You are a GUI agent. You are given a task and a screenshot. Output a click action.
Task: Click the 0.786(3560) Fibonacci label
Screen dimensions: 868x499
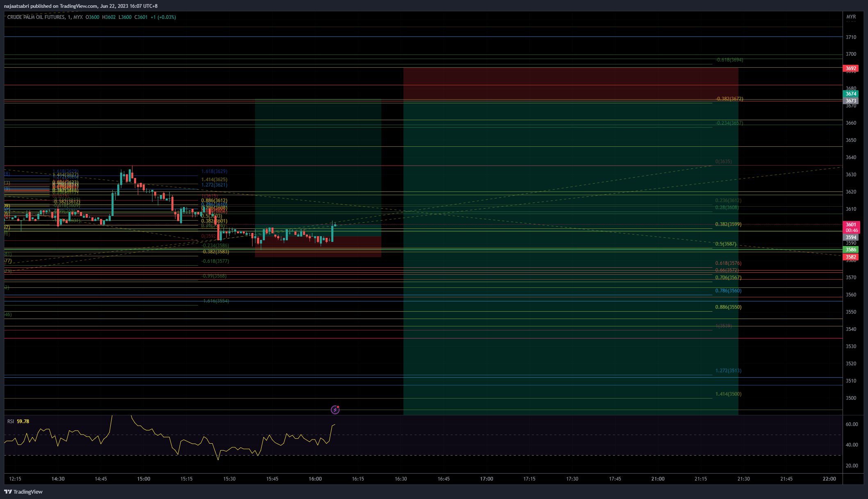click(728, 291)
